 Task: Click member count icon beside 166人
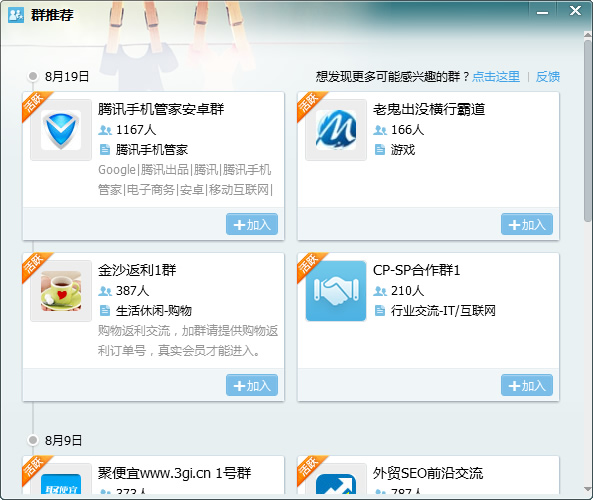380,130
